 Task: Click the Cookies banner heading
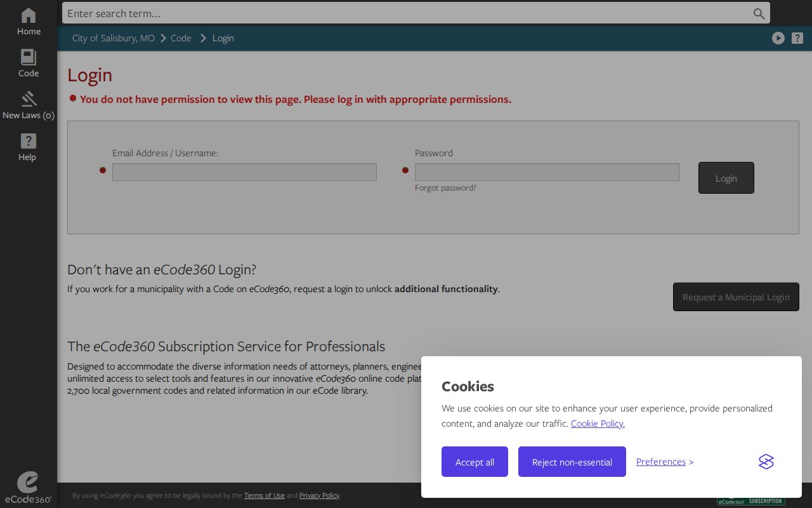[468, 386]
